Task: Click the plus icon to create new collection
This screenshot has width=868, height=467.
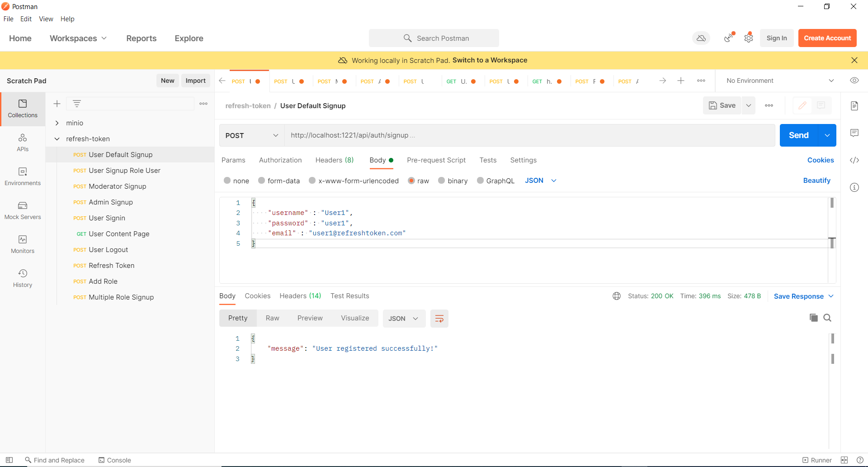Action: pyautogui.click(x=57, y=104)
